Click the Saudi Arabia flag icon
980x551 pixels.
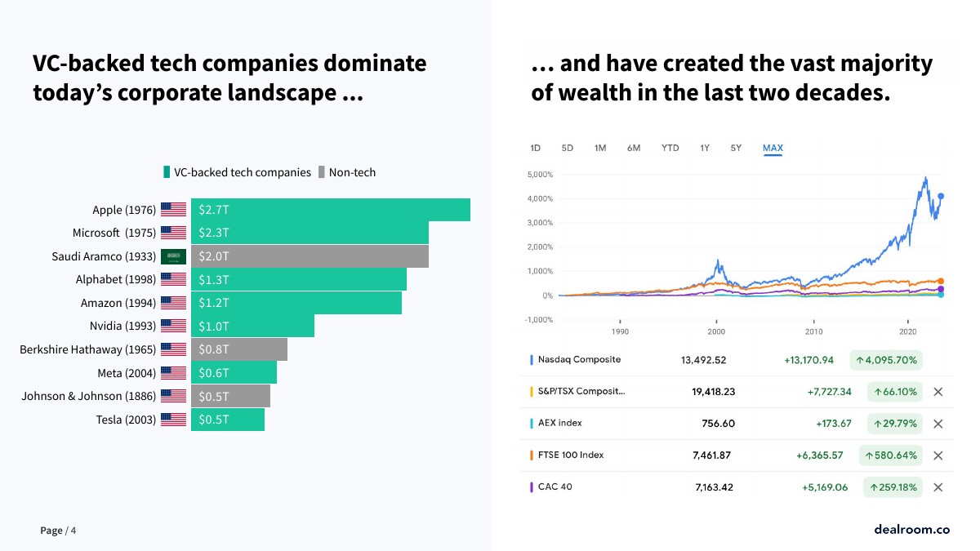173,256
